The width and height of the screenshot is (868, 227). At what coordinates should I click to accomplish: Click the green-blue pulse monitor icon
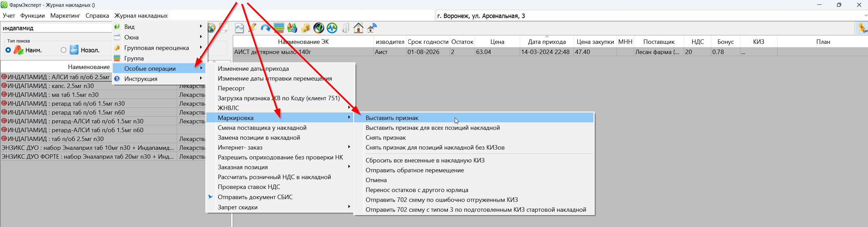tap(332, 28)
